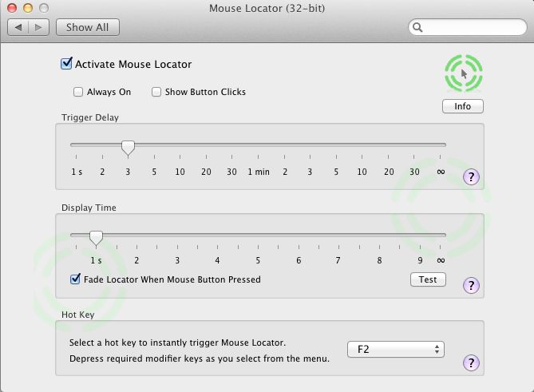Open the F2 hot key dropdown
The height and width of the screenshot is (392, 534).
[x=396, y=350]
